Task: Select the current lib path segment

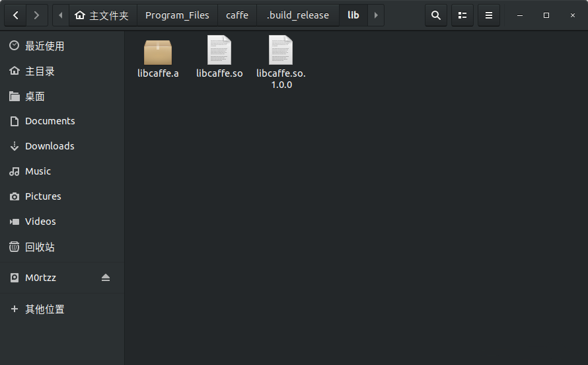Action: pos(353,15)
